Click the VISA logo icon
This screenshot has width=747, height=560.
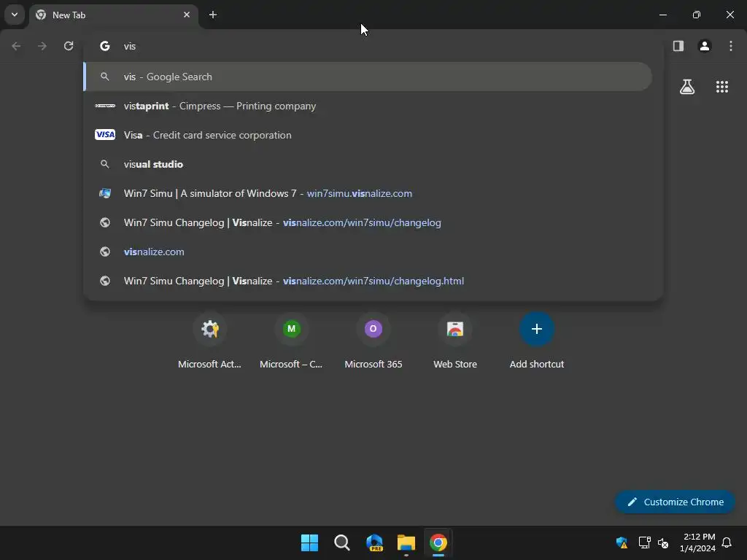[105, 135]
